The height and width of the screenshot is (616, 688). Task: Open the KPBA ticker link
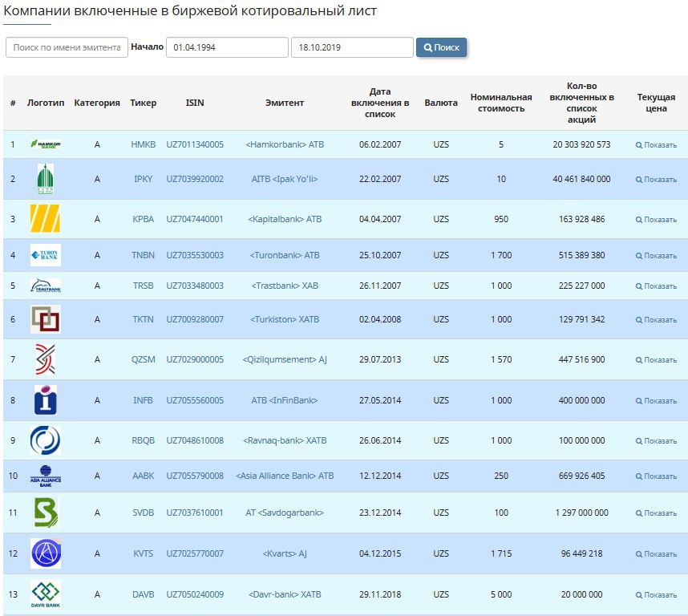point(143,219)
